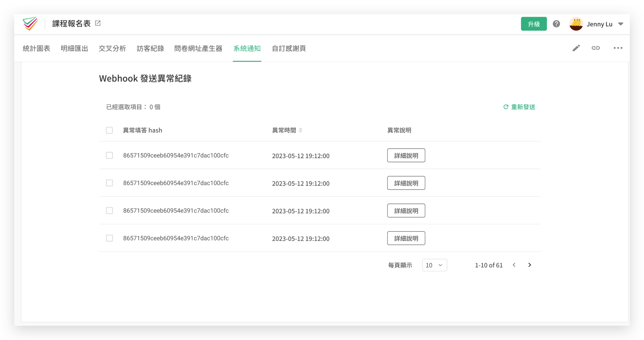This screenshot has height=340, width=644.
Task: Sort by 異常時間 using sort arrows
Action: point(301,130)
